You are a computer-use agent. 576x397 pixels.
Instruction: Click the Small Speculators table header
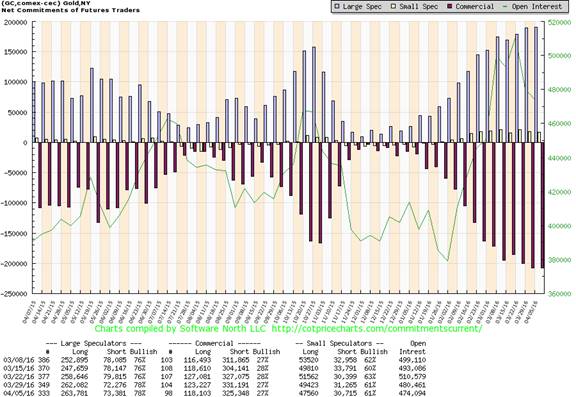(x=339, y=343)
